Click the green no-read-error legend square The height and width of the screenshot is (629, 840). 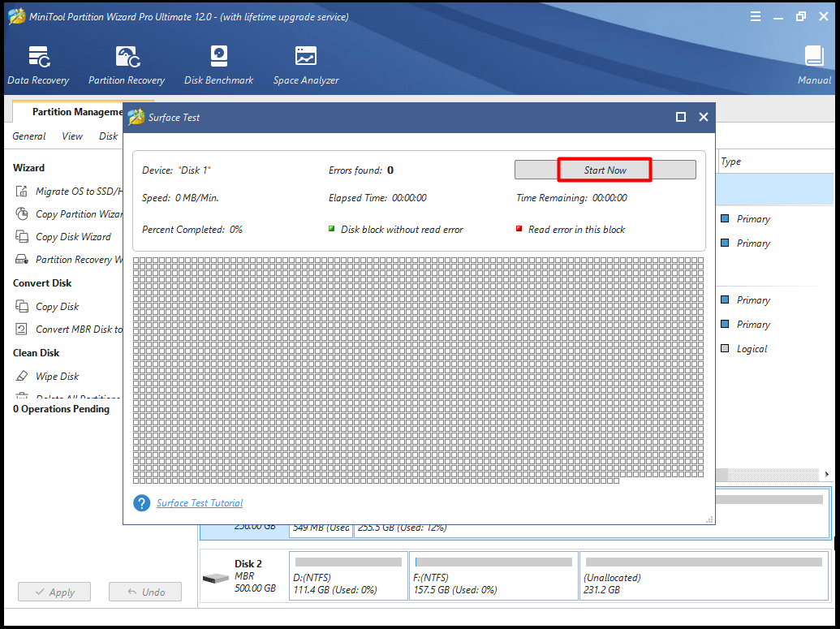pos(331,229)
